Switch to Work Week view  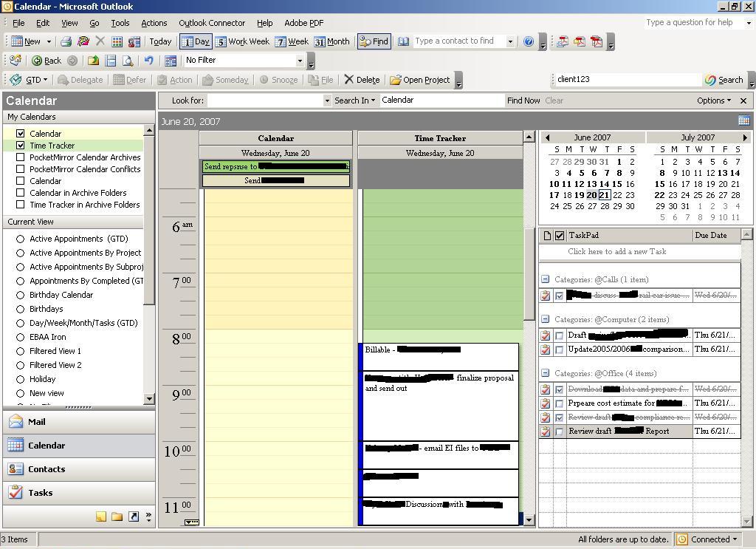[x=242, y=41]
